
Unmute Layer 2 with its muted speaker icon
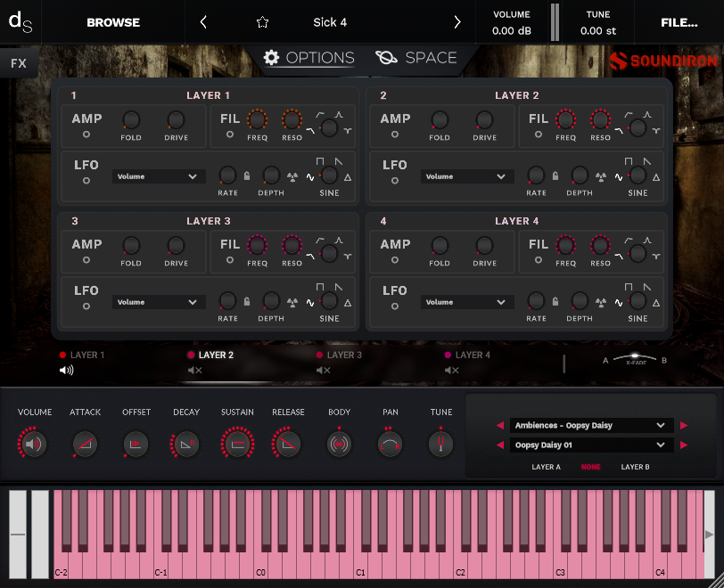click(195, 370)
